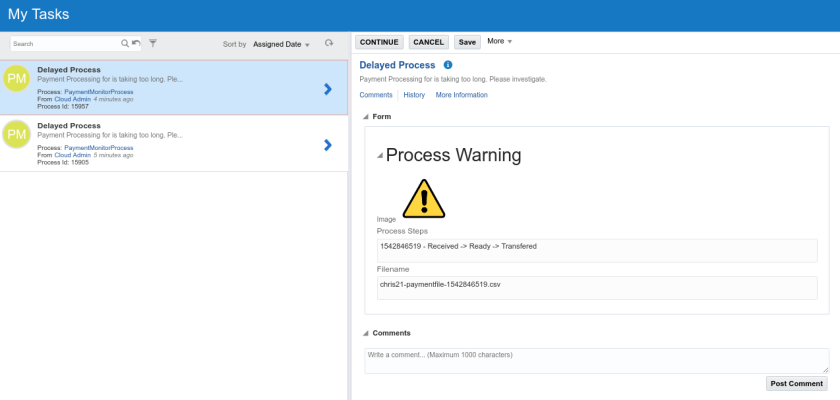This screenshot has width=840, height=400.
Task: Collapse the Comments section triangle
Action: (x=366, y=333)
